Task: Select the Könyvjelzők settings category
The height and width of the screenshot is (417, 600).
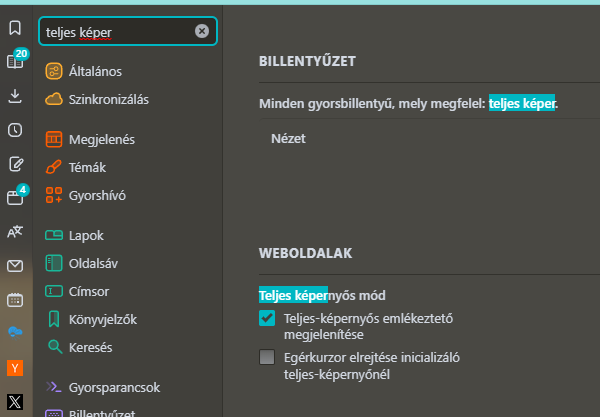Action: point(101,319)
